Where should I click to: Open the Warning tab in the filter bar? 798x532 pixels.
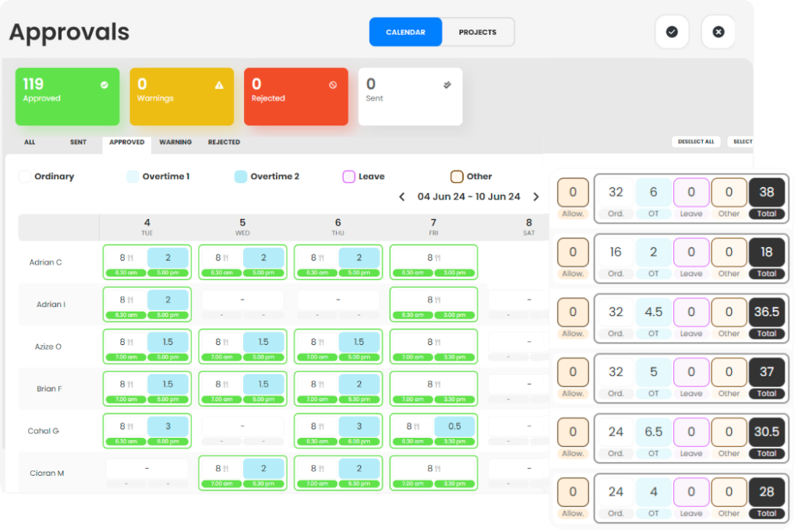point(175,143)
